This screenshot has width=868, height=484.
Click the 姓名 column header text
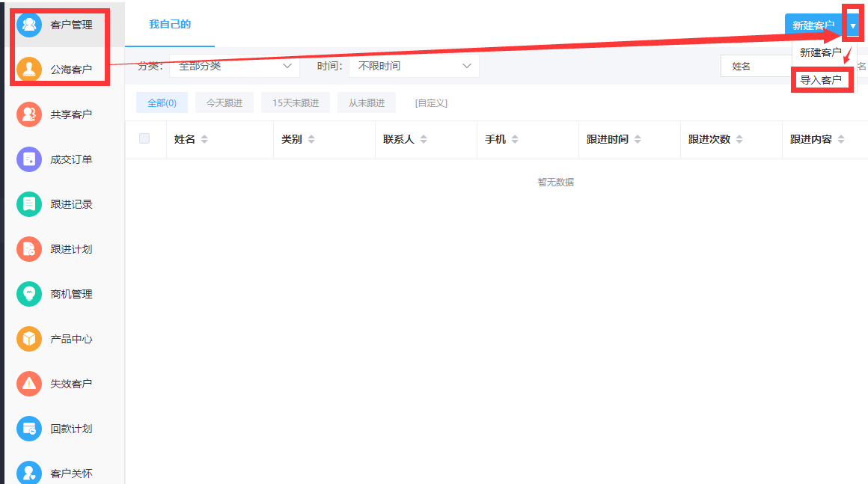coord(184,139)
